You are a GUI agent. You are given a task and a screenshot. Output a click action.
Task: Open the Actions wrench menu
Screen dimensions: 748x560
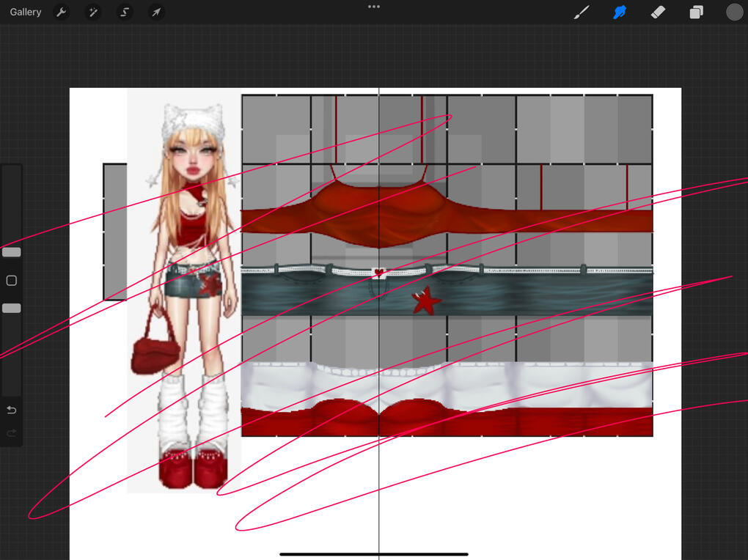click(x=62, y=12)
